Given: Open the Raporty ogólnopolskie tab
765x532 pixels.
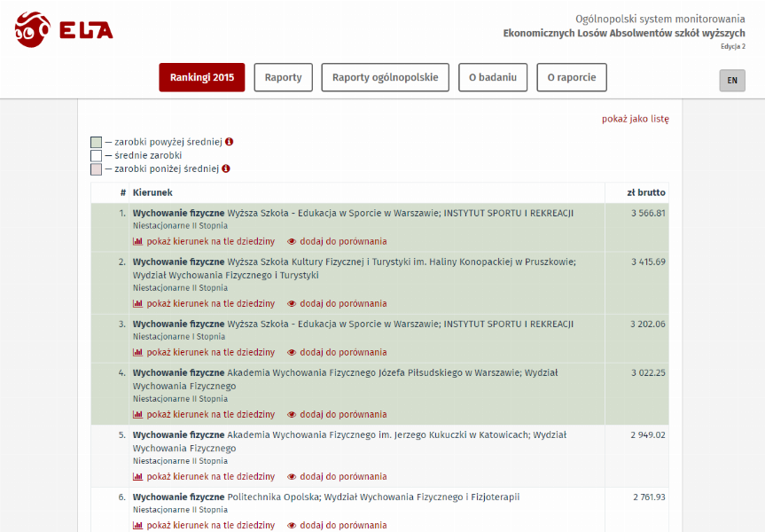Looking at the screenshot, I should coord(385,77).
